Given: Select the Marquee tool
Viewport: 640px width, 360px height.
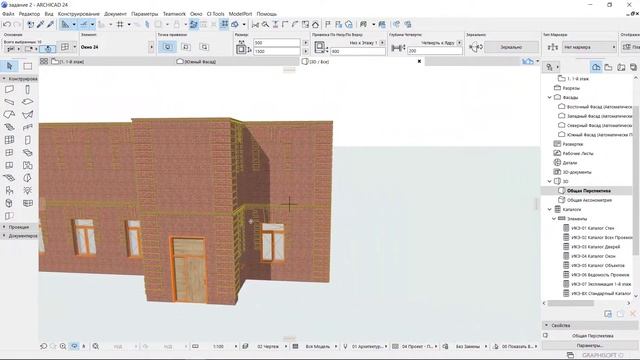Looking at the screenshot, I should (28, 66).
